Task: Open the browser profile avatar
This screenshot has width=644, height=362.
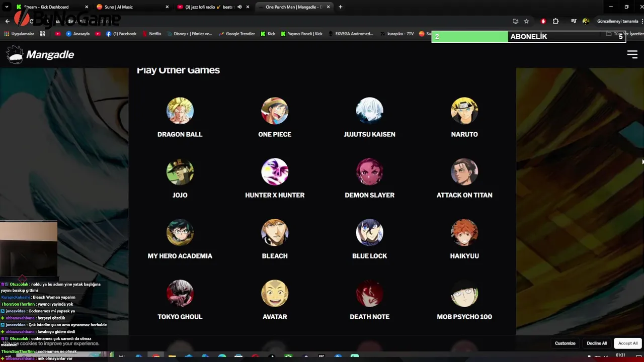Action: (586, 21)
